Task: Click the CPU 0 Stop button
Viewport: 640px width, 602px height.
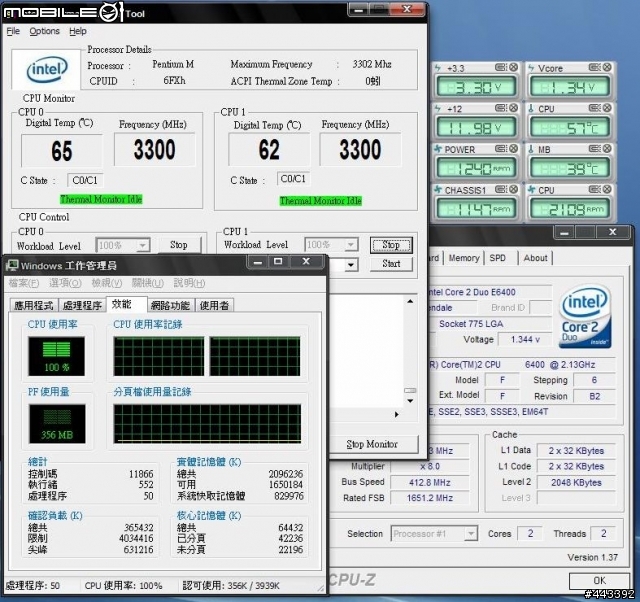Action: click(179, 245)
